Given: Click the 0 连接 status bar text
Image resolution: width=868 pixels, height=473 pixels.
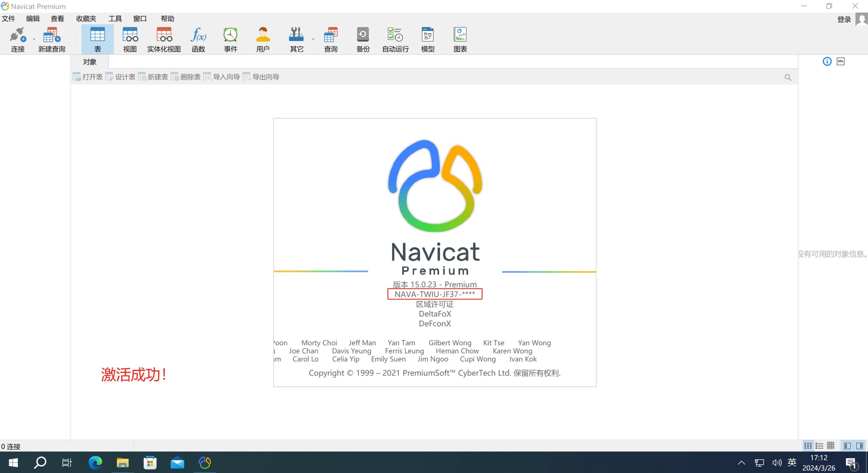Looking at the screenshot, I should pyautogui.click(x=11, y=447).
